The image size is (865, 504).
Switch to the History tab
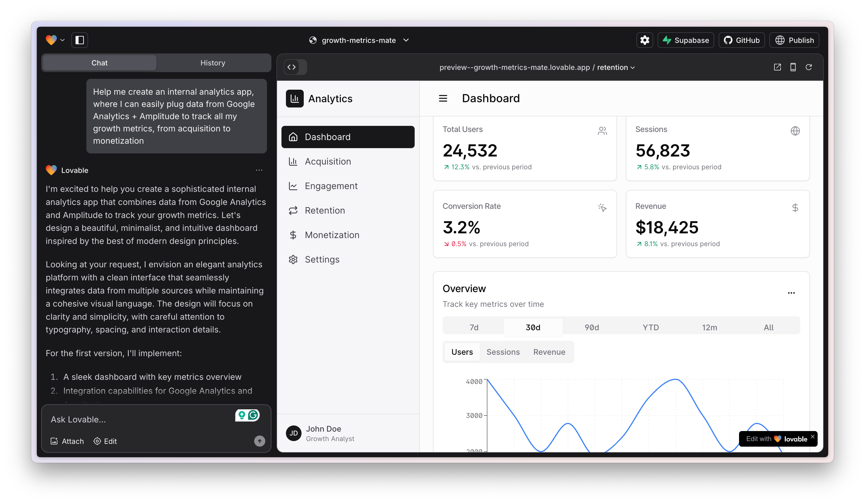click(213, 63)
